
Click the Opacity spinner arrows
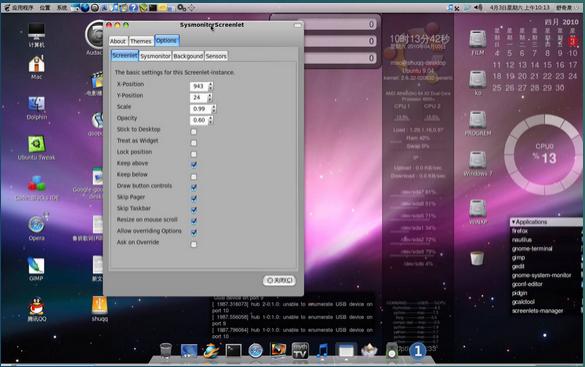point(211,120)
